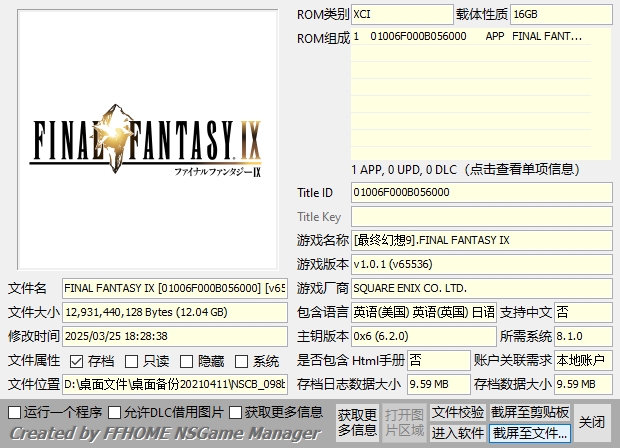Copy the screenshot with the 截屏至剪贴板 button

pyautogui.click(x=530, y=412)
